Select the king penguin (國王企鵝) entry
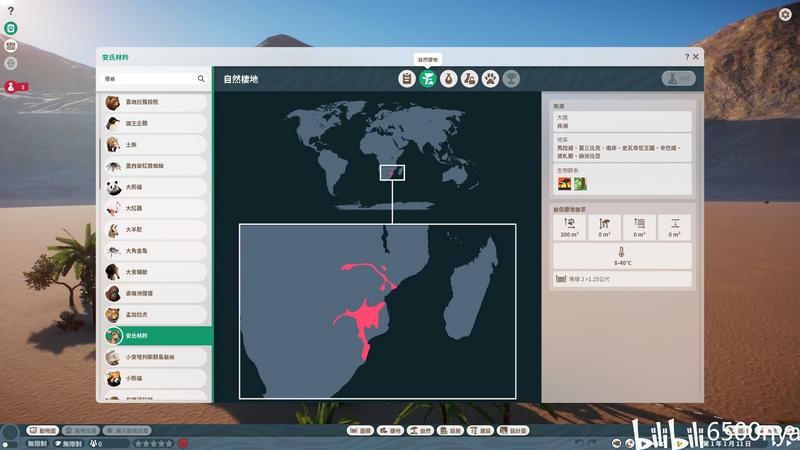 click(x=156, y=123)
